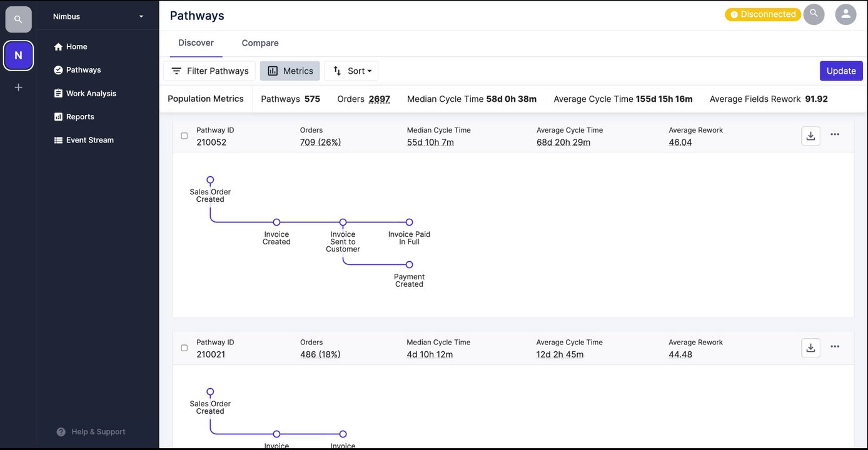This screenshot has height=450, width=868.
Task: Click the Invoice Paid In Full node
Action: [409, 222]
